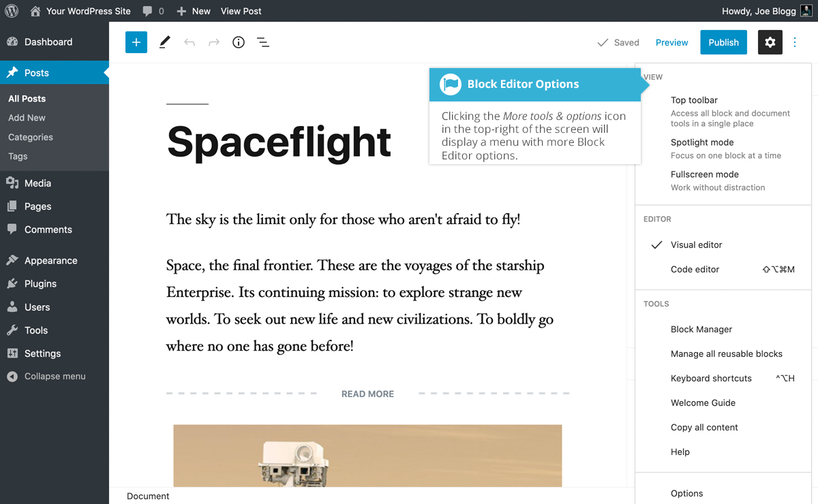Select the Mars rover image block
Screen dimensions: 818x504
(367, 455)
